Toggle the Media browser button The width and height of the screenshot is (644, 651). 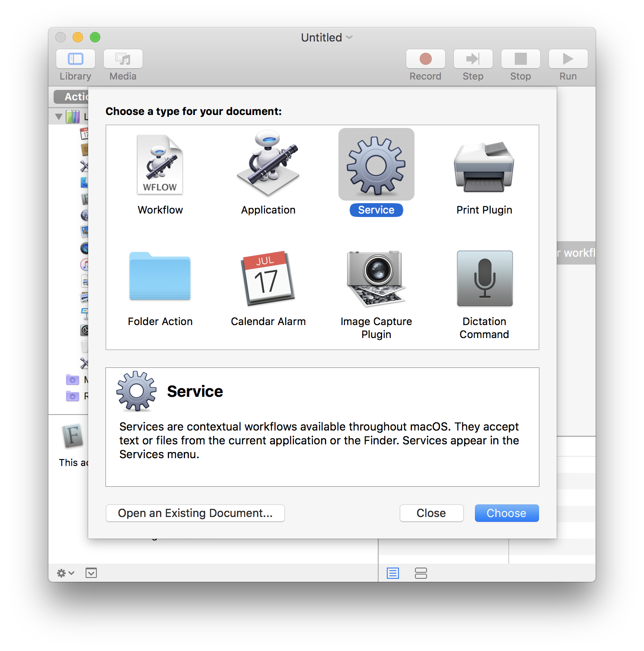(123, 59)
